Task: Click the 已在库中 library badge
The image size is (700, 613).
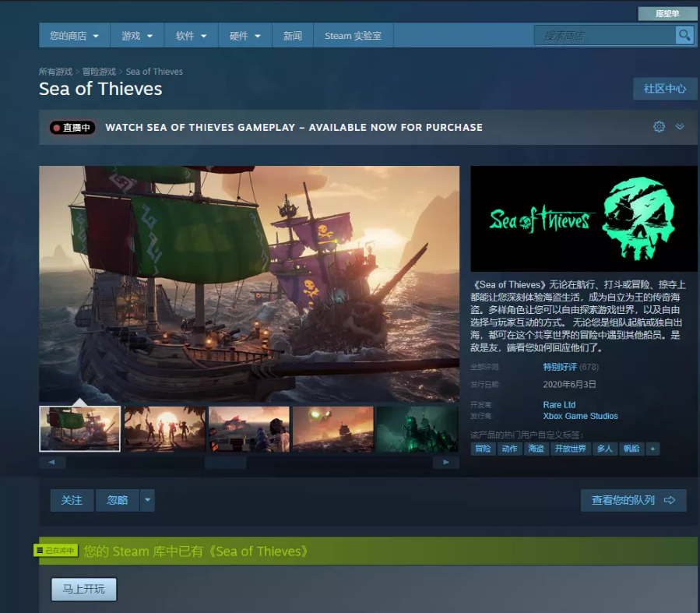Action: point(56,551)
